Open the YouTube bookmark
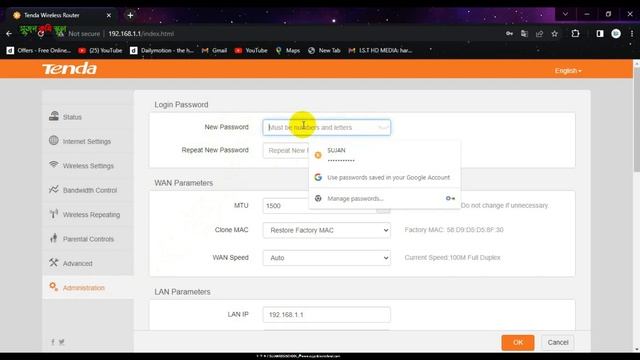This screenshot has width=640, height=360. click(x=251, y=50)
